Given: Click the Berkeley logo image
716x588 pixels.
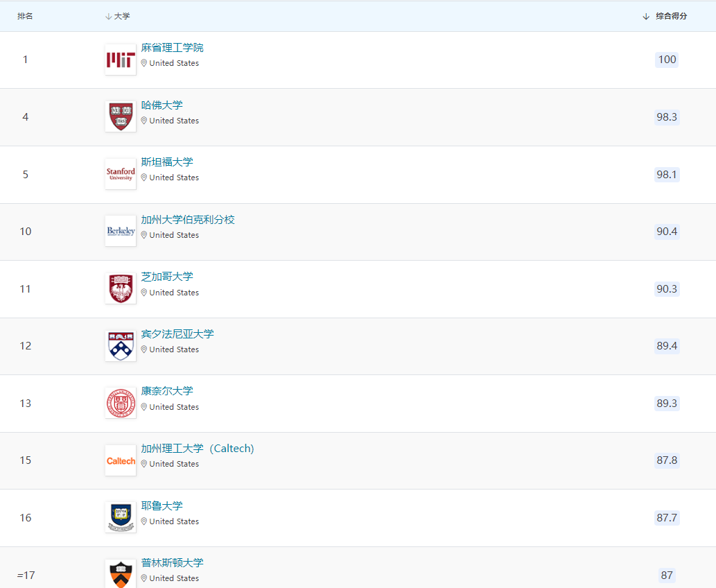Looking at the screenshot, I should (x=121, y=231).
